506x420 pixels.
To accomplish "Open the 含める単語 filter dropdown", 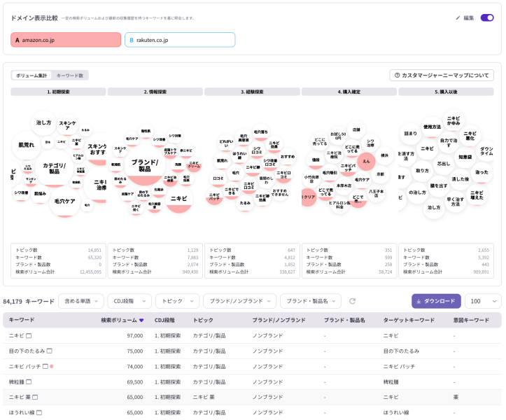I will click(x=86, y=301).
